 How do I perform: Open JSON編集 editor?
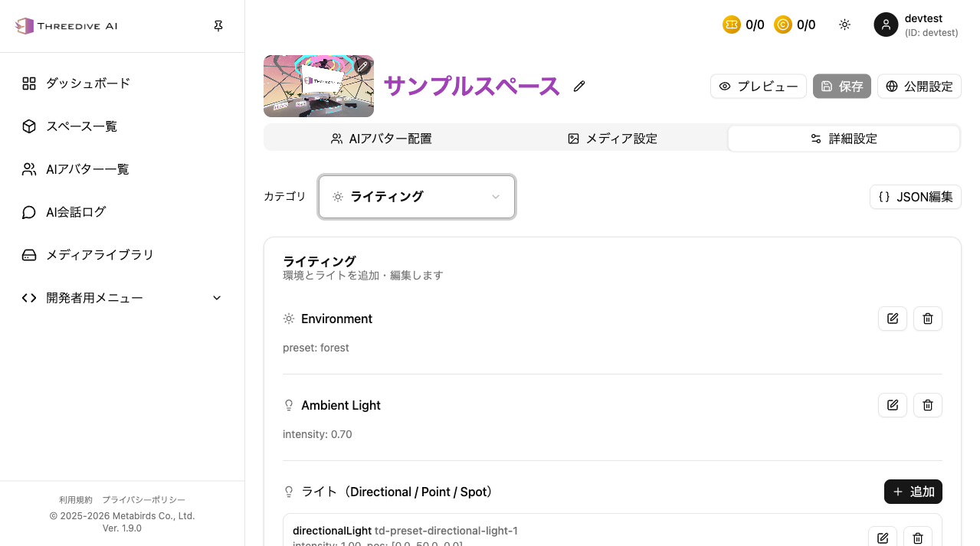pyautogui.click(x=916, y=197)
